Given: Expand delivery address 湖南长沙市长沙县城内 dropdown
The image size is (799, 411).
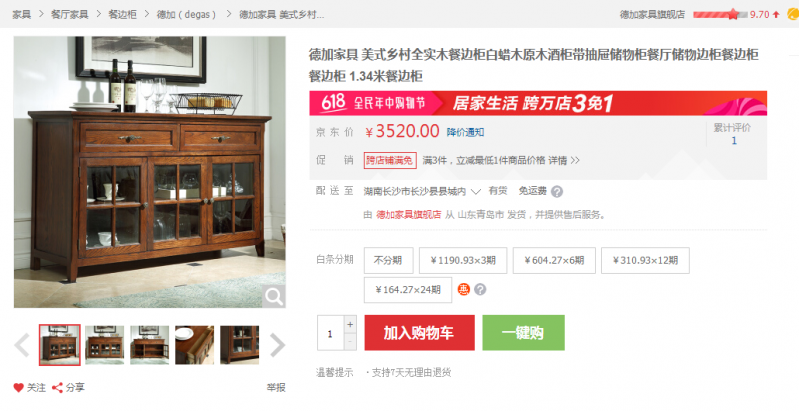Looking at the screenshot, I should click(422, 191).
